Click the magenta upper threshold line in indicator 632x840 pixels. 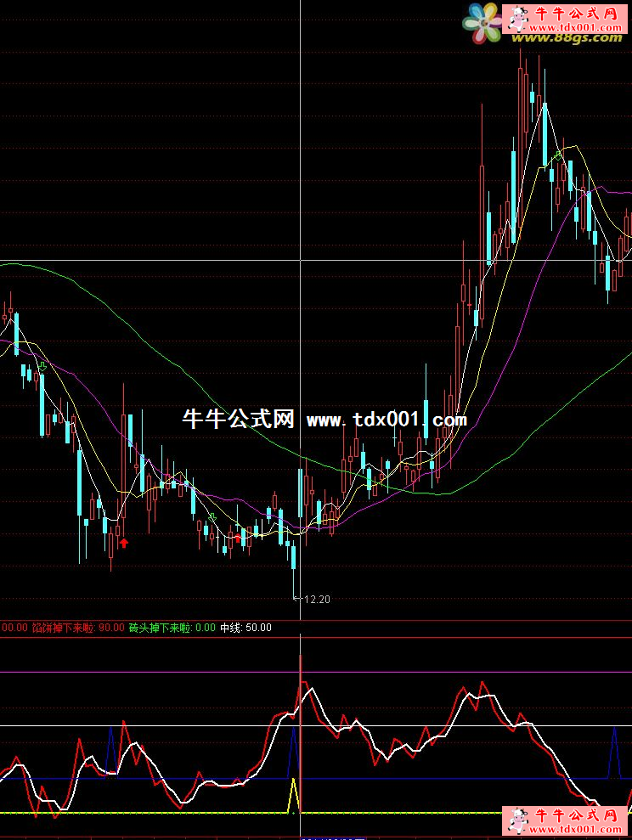[x=170, y=672]
